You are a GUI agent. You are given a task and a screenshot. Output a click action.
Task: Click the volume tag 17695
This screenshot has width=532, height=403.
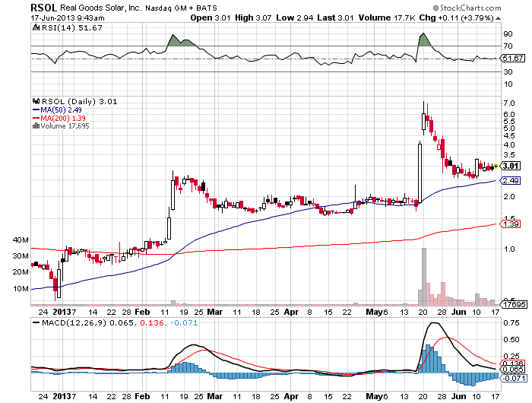514,305
